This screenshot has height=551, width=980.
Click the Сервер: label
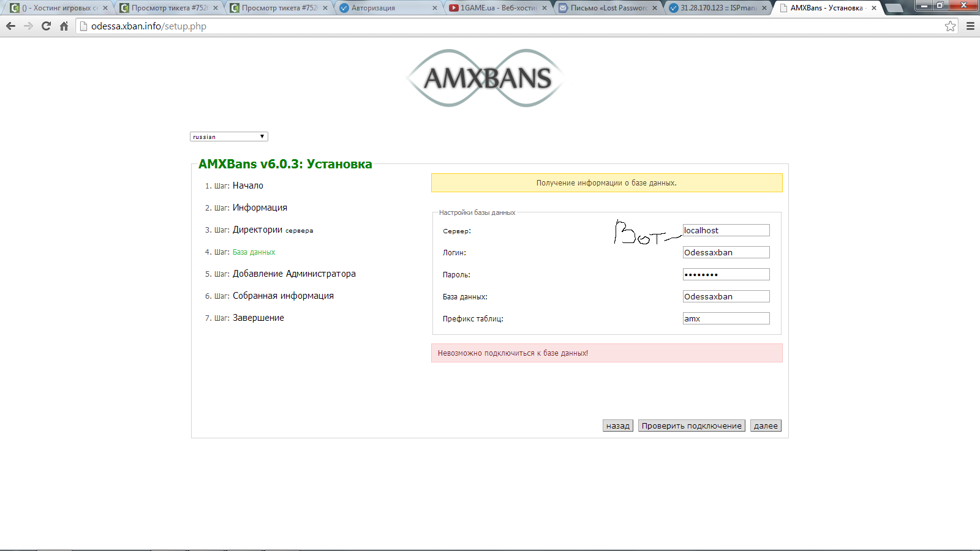[x=457, y=231]
